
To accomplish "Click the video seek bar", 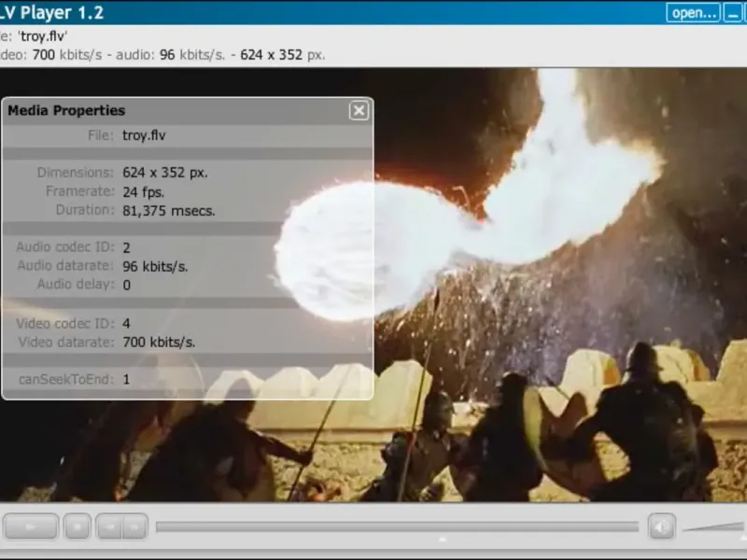I will click(x=398, y=526).
